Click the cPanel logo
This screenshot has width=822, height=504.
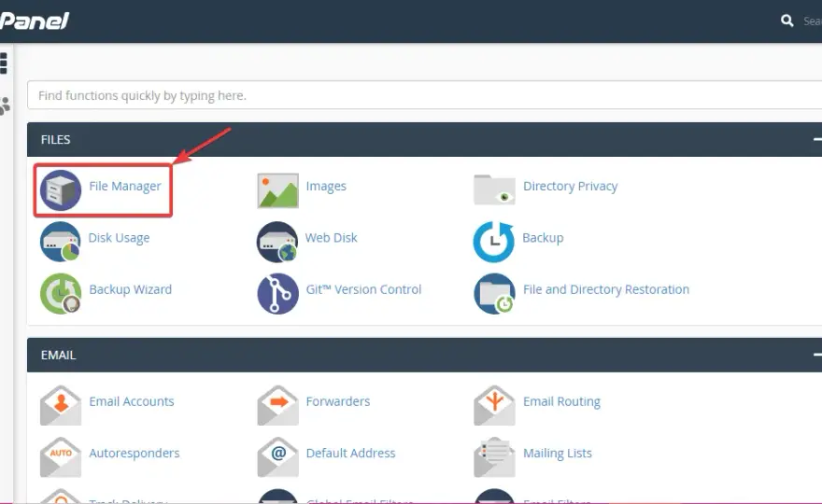click(34, 21)
